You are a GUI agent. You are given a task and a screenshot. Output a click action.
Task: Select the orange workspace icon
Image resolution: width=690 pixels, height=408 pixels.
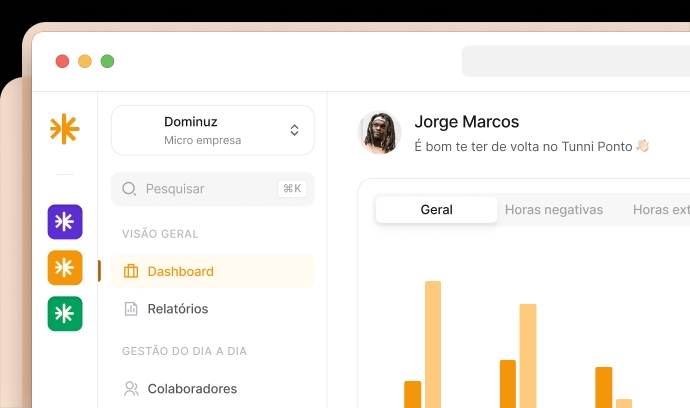point(65,268)
